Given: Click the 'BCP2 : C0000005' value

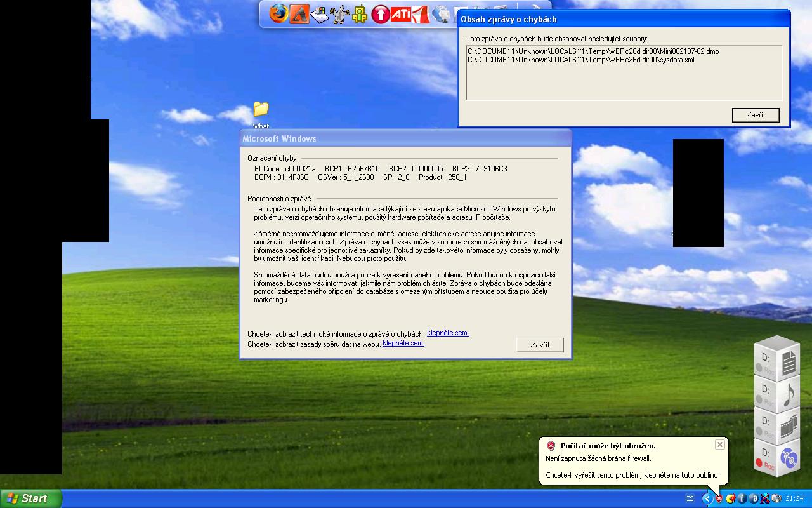Looking at the screenshot, I should 416,169.
